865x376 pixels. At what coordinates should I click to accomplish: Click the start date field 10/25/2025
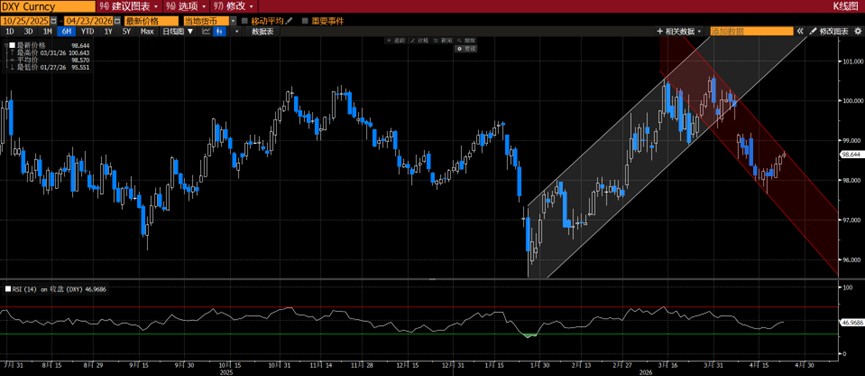pyautogui.click(x=25, y=20)
